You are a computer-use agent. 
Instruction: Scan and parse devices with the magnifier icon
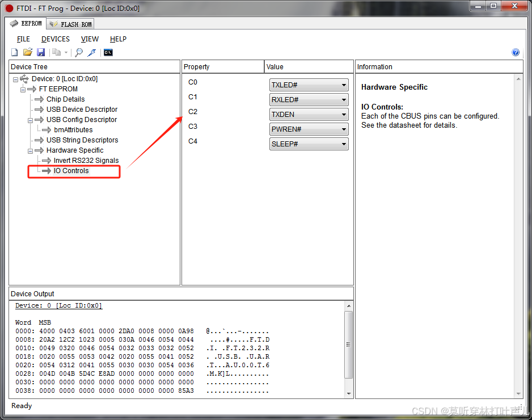[79, 52]
